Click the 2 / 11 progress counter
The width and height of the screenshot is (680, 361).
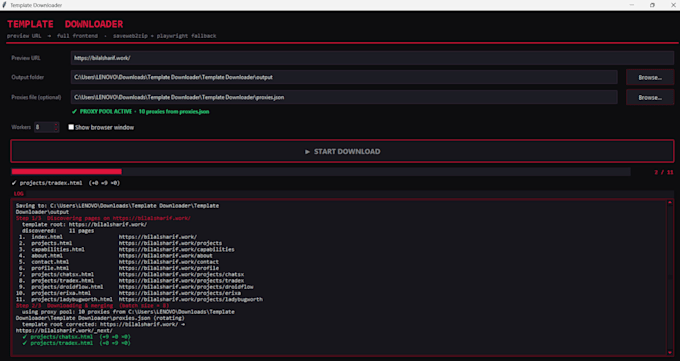(664, 172)
